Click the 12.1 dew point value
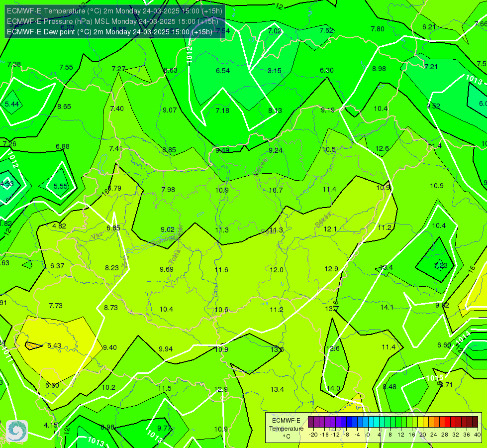The width and height of the screenshot is (487, 448). [330, 229]
